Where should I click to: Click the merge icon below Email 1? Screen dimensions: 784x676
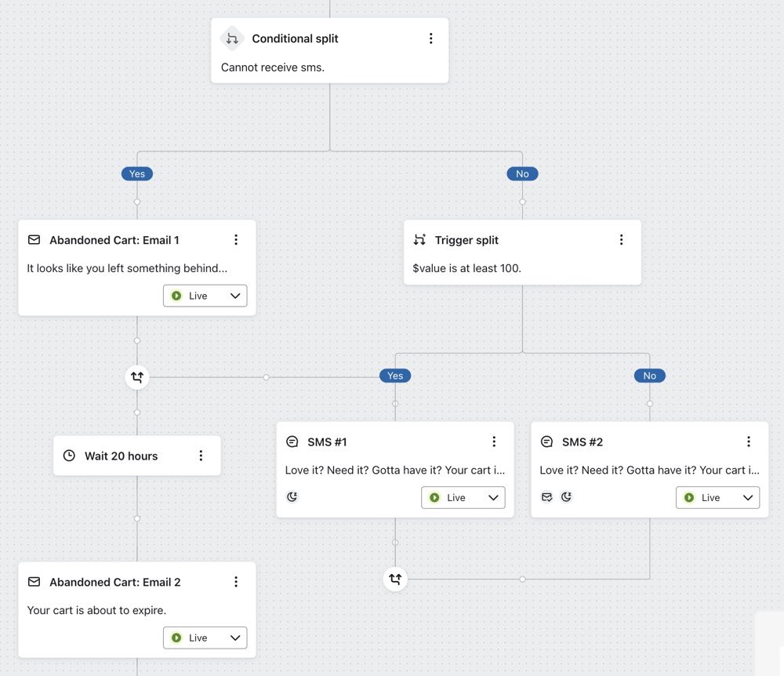click(137, 377)
